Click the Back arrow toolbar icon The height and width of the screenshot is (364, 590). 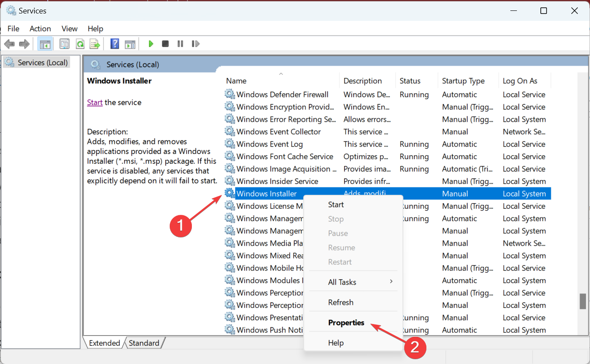(x=9, y=44)
